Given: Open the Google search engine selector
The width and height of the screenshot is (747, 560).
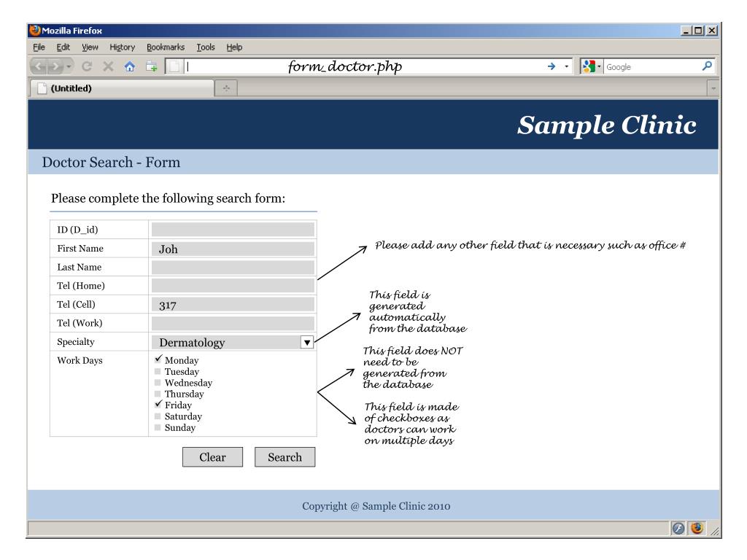Looking at the screenshot, I should tap(591, 66).
